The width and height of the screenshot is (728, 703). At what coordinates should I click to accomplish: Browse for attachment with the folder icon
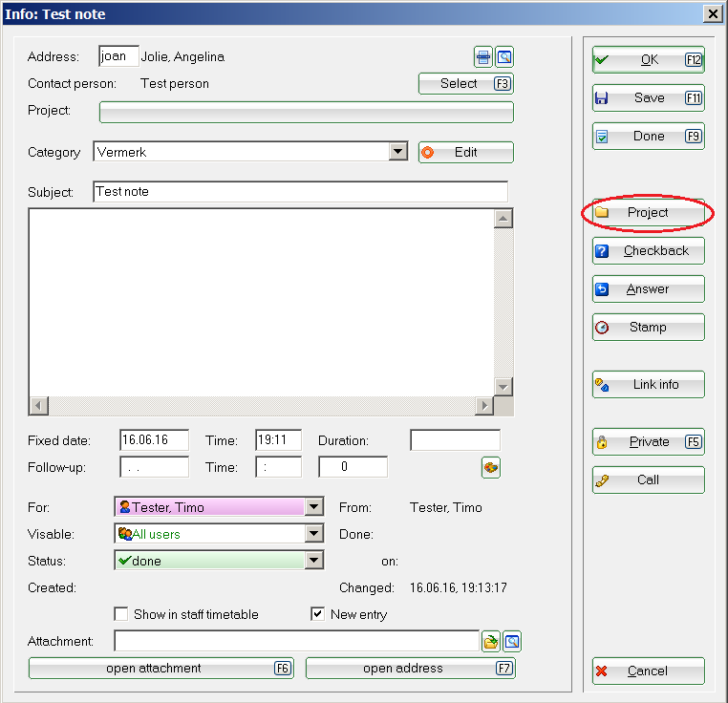(x=491, y=641)
